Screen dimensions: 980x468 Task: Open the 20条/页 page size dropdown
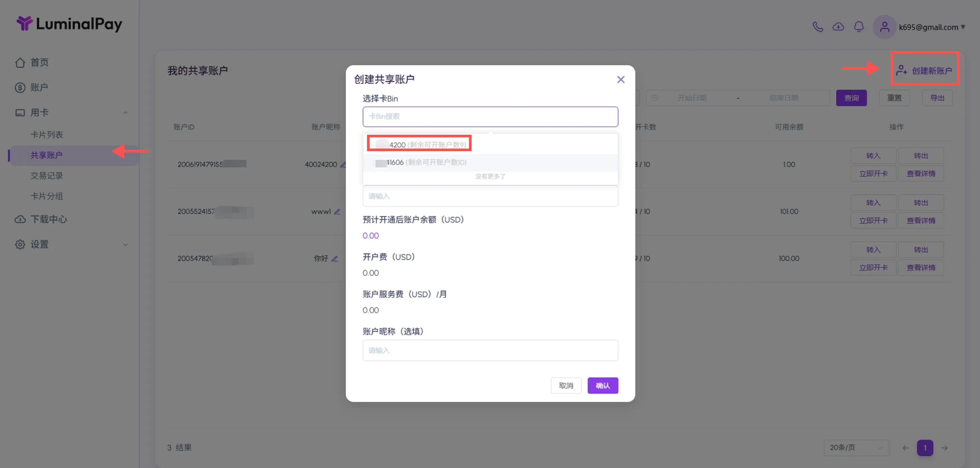click(x=856, y=448)
